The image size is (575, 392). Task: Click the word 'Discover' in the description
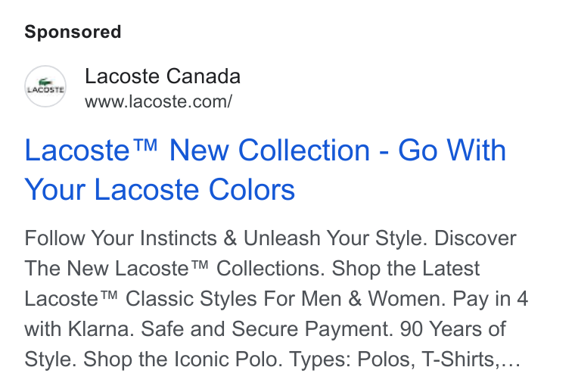[475, 238]
